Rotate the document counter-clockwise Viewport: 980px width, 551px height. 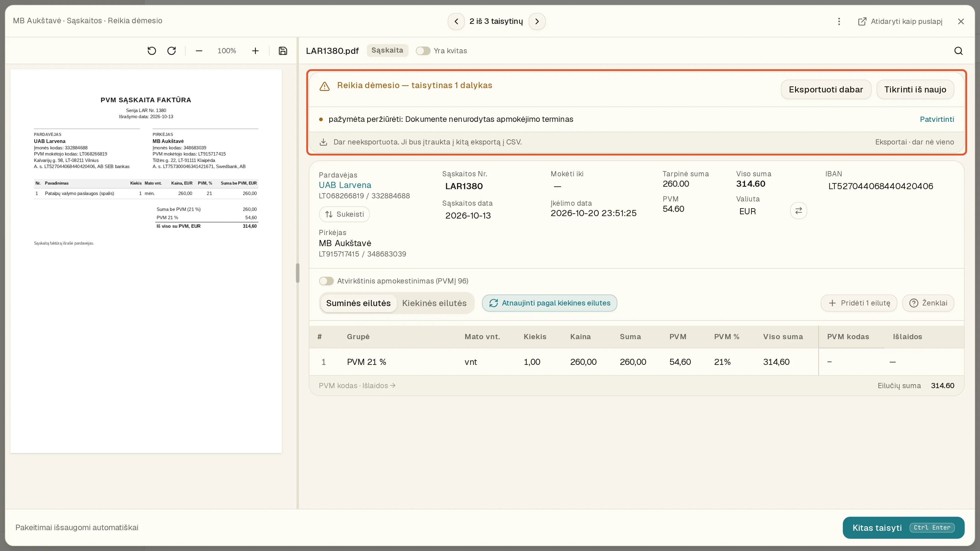pos(151,51)
